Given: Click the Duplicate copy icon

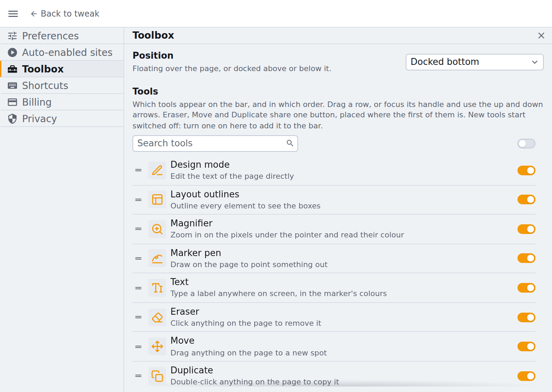Looking at the screenshot, I should pos(157,376).
